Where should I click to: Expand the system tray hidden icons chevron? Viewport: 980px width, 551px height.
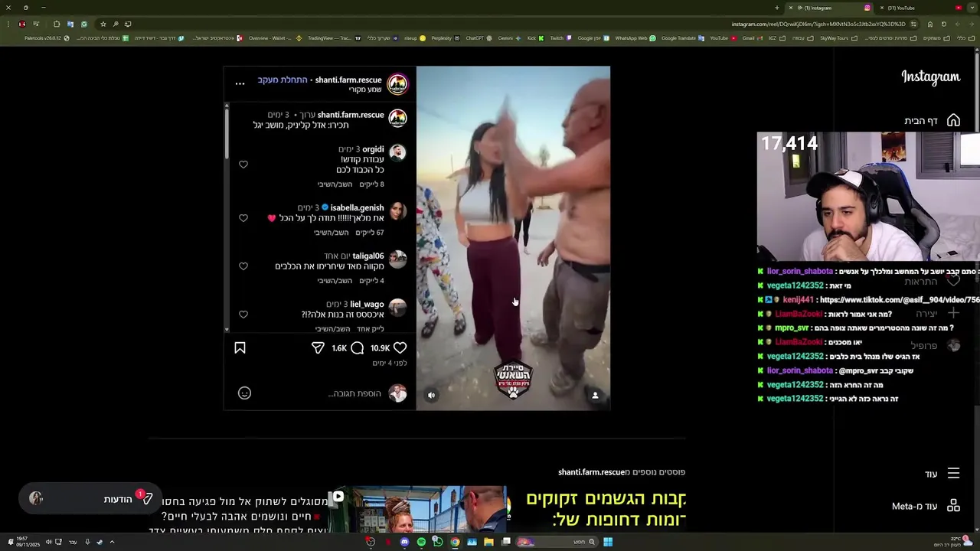112,542
